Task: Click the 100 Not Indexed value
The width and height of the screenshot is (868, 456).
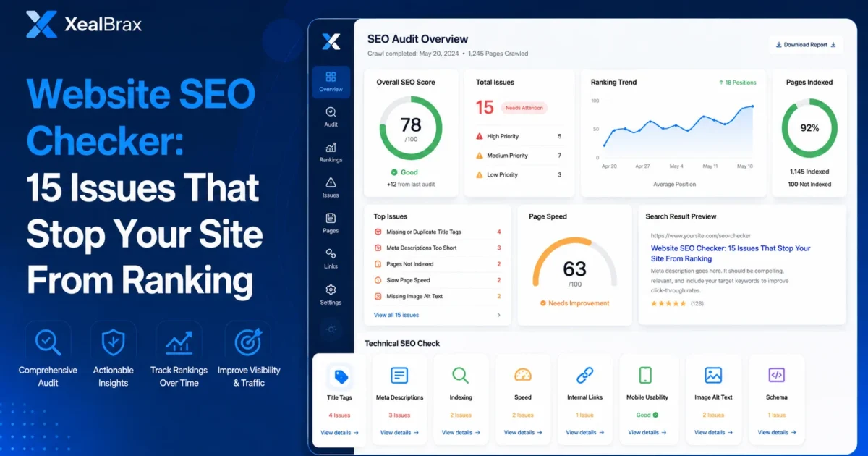Action: coord(809,185)
